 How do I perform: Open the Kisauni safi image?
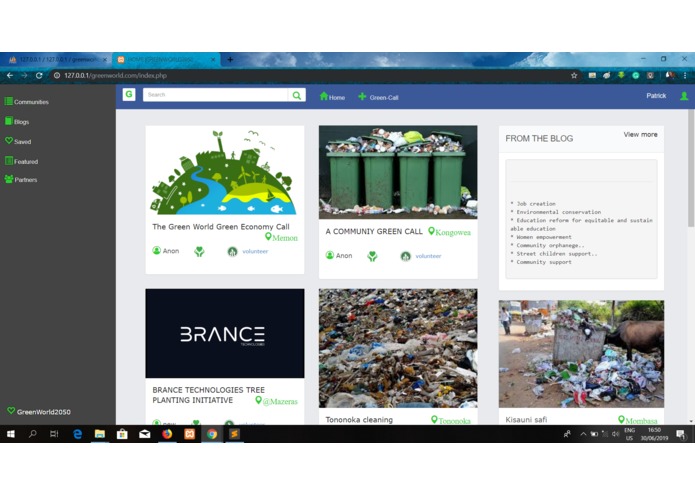click(581, 354)
